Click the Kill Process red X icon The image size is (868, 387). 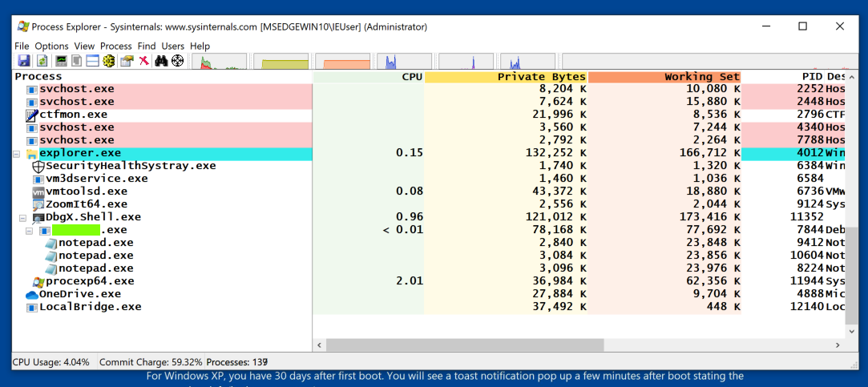pos(144,61)
